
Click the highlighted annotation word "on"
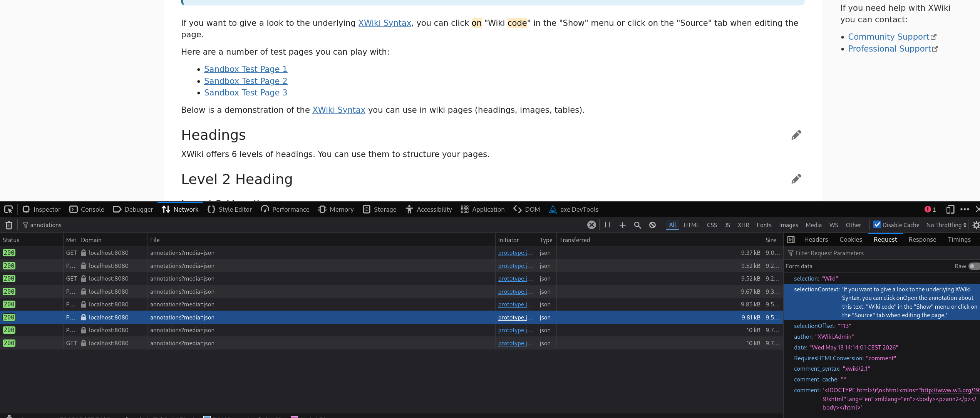pos(477,23)
